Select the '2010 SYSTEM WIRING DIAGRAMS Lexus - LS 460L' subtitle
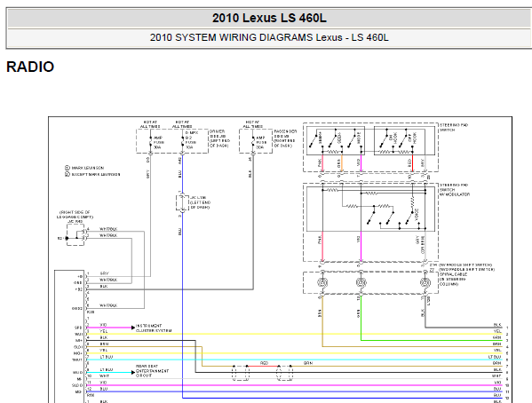The image size is (532, 403). 269,37
